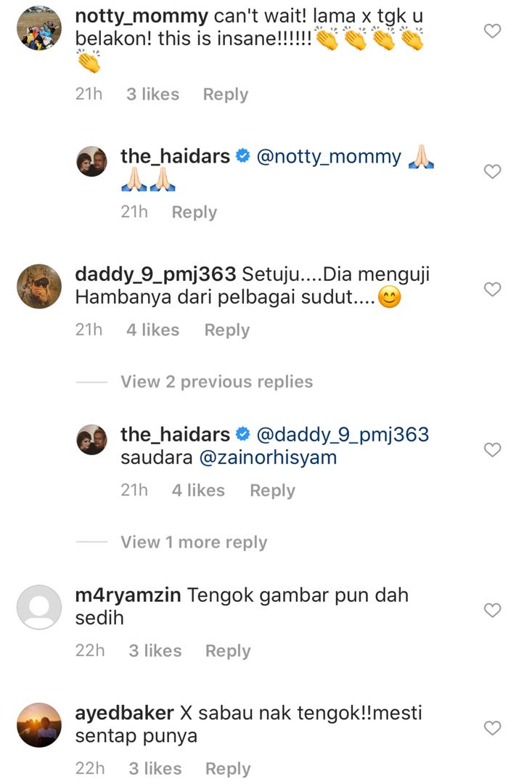Open @notty_mommy mention in the_haidars reply
This screenshot has width=532, height=784.
329,157
